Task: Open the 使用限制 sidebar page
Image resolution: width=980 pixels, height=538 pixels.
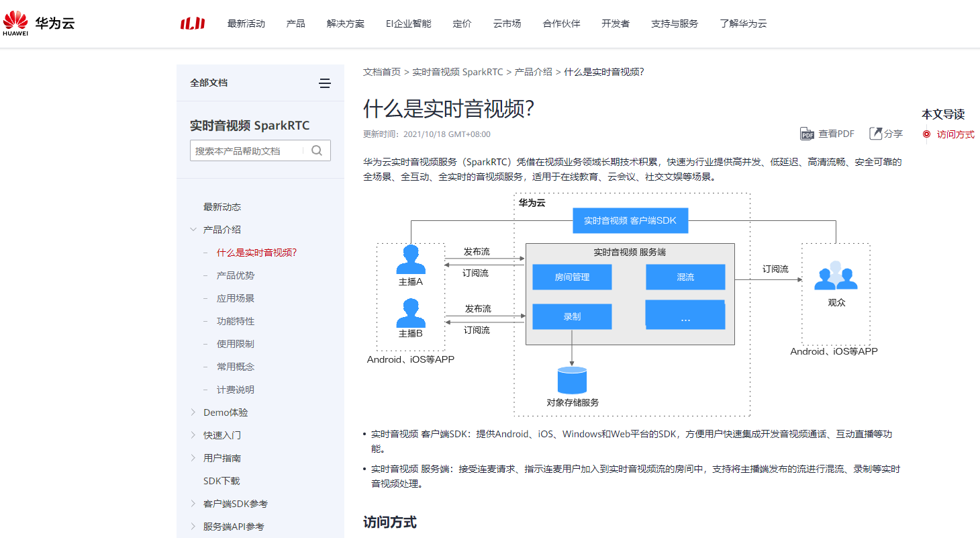Action: pyautogui.click(x=236, y=344)
